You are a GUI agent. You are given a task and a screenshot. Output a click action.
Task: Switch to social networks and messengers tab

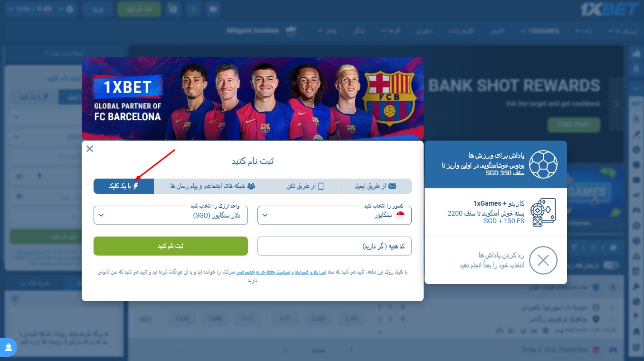pos(213,186)
